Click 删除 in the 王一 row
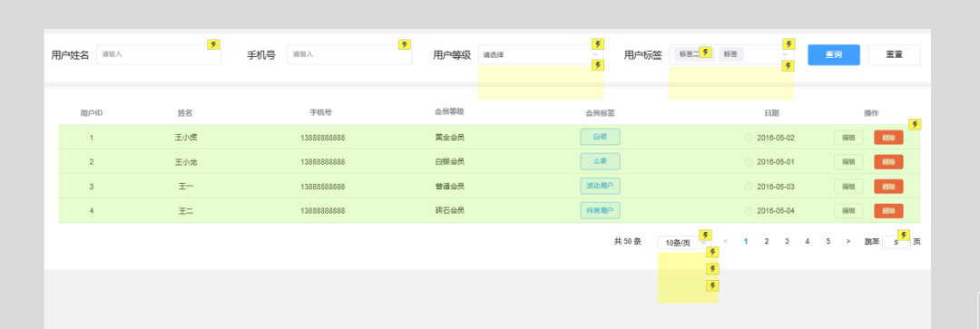This screenshot has height=329, width=980. 888,187
